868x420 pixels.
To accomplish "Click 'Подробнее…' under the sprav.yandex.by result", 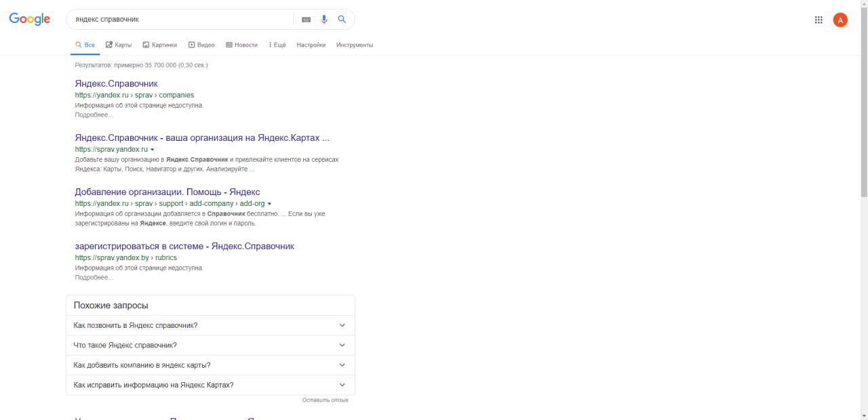I will pos(94,278).
